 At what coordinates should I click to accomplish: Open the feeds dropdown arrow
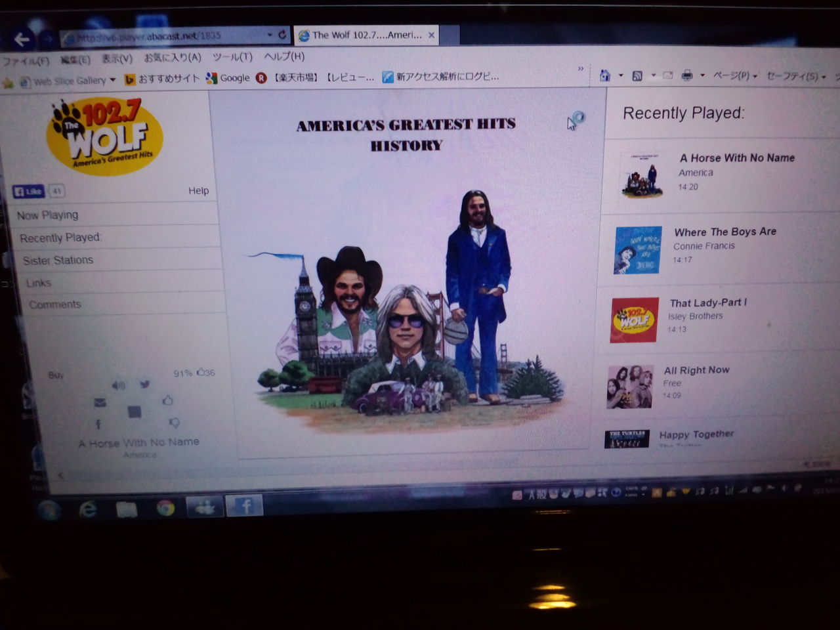653,75
